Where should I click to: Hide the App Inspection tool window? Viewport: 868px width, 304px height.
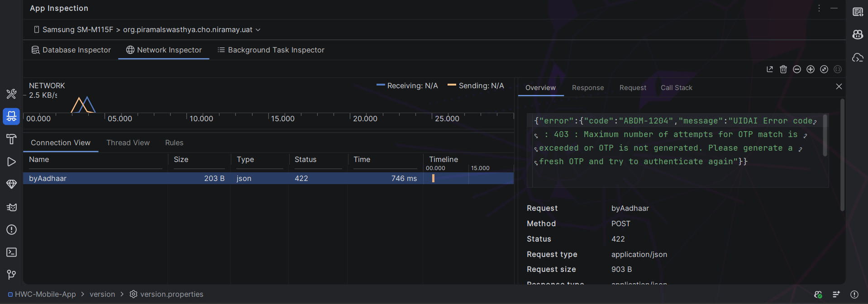pos(834,8)
